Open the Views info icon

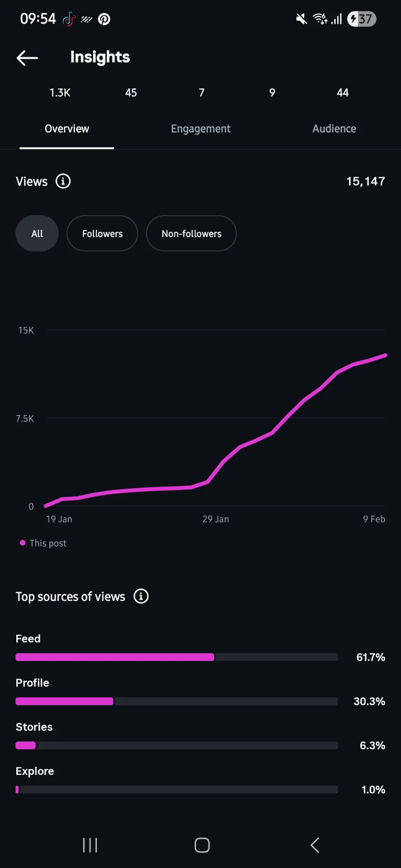coord(63,181)
